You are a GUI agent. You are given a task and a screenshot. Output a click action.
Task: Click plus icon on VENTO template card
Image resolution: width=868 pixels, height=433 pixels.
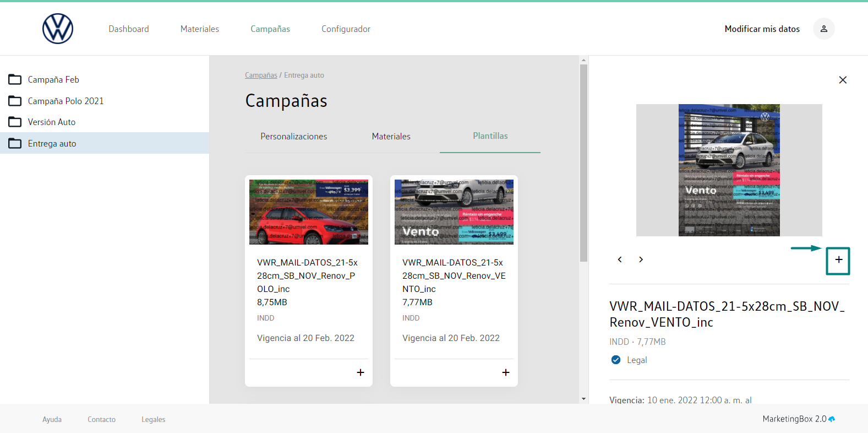pyautogui.click(x=506, y=372)
